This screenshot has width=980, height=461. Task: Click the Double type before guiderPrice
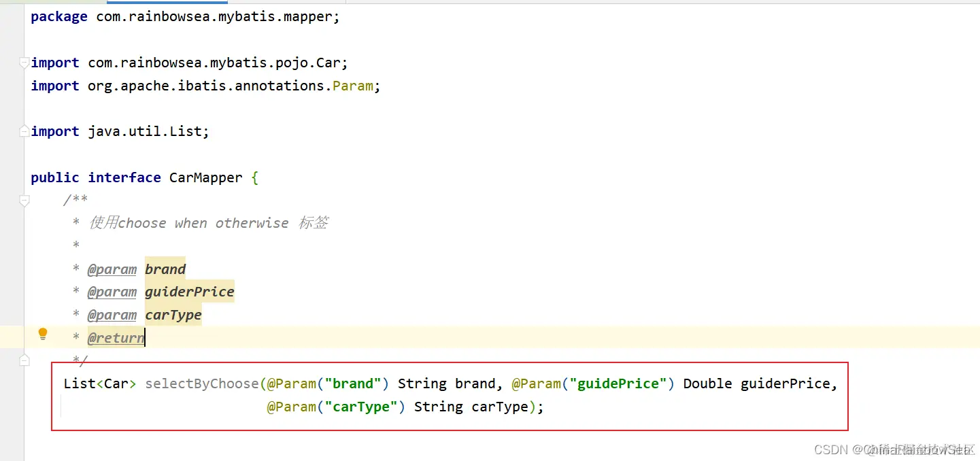[708, 383]
